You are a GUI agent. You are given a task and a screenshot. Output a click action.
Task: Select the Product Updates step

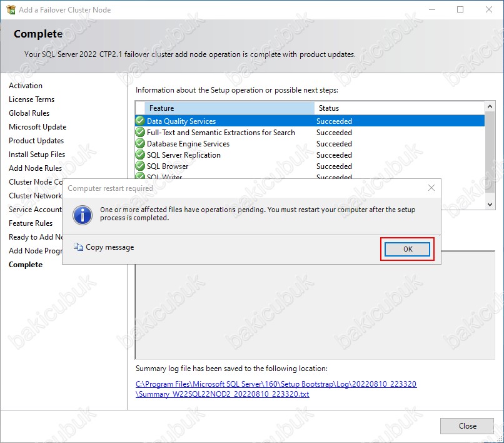pos(36,141)
